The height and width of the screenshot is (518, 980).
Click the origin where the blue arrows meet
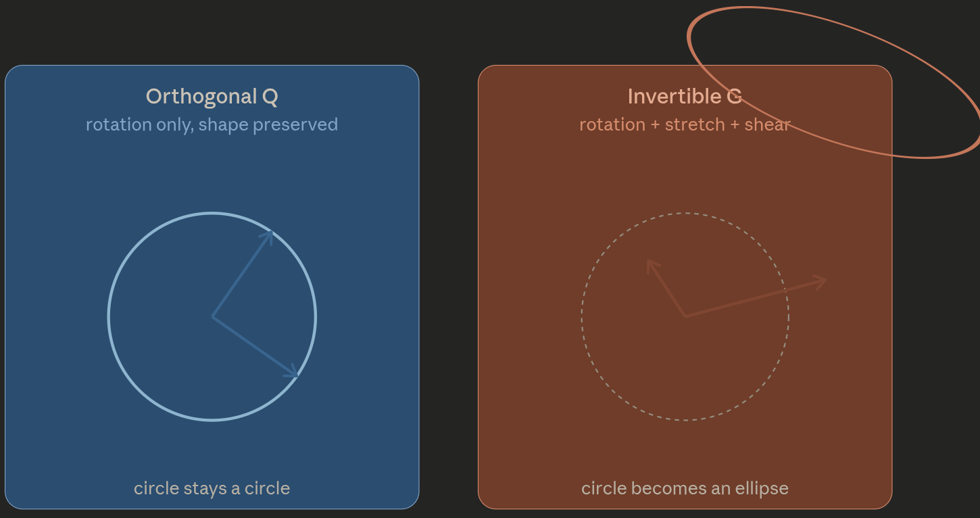coord(212,316)
